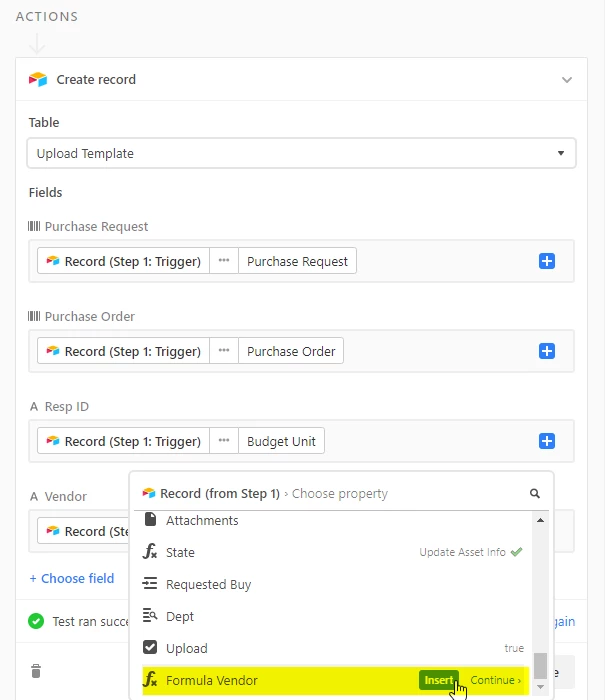Image resolution: width=605 pixels, height=700 pixels.
Task: Choose the Upload checkbox property
Action: click(x=333, y=648)
